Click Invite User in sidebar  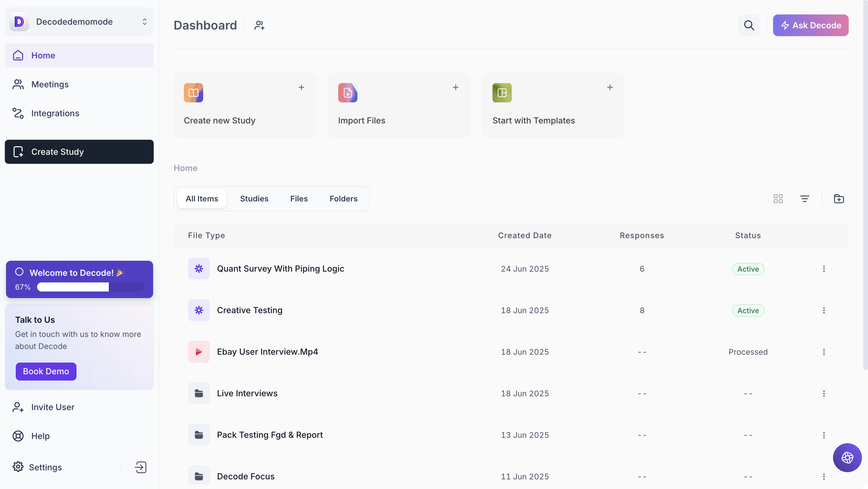(79, 407)
